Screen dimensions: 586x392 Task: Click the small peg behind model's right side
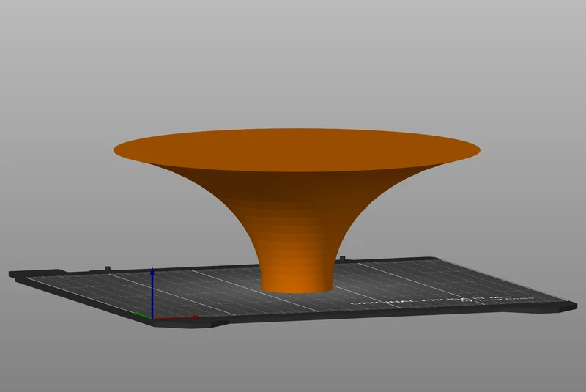point(342,259)
